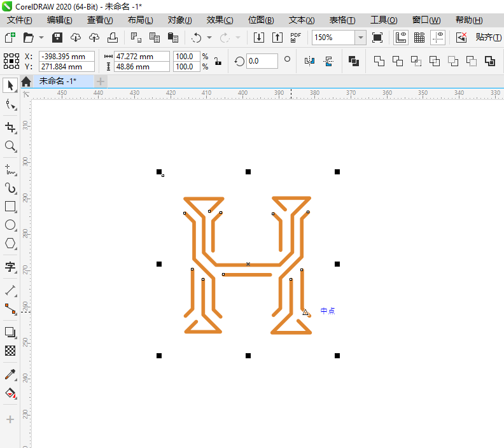Copy the selected object
504x448 pixels.
coord(155,38)
